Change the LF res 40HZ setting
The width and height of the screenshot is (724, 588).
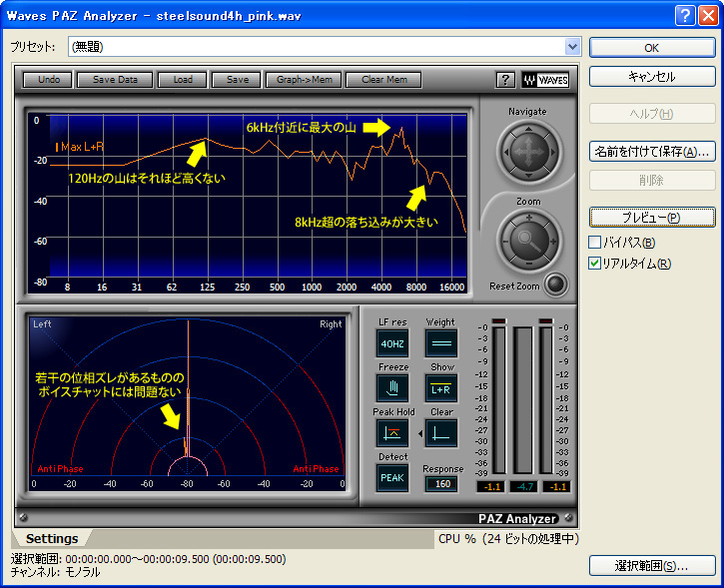391,343
